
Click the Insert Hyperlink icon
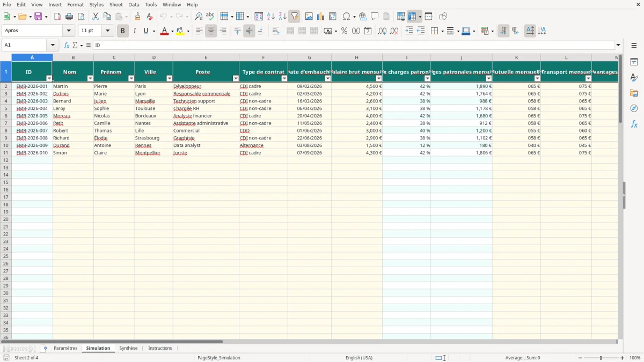(363, 17)
